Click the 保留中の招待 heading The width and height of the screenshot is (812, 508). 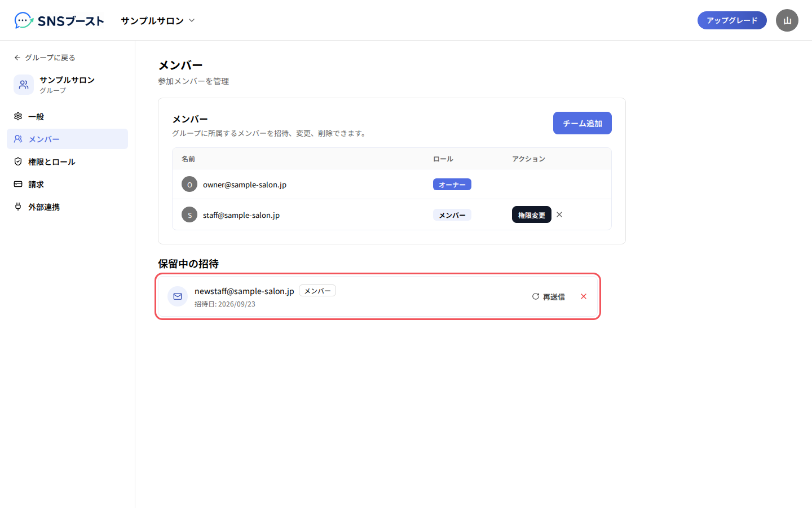click(188, 264)
